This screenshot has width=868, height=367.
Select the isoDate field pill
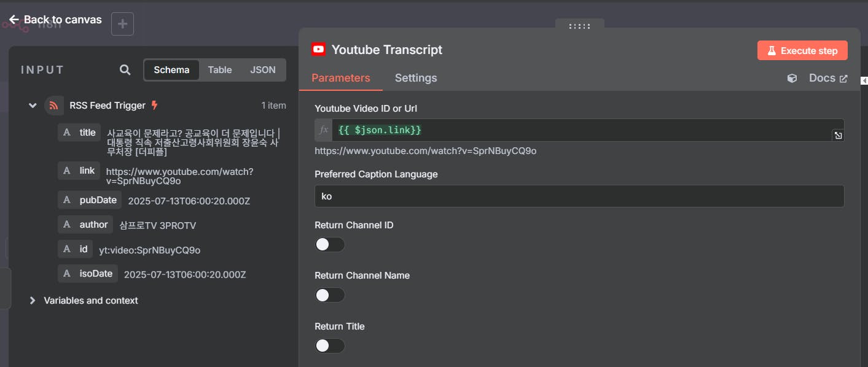[88, 274]
